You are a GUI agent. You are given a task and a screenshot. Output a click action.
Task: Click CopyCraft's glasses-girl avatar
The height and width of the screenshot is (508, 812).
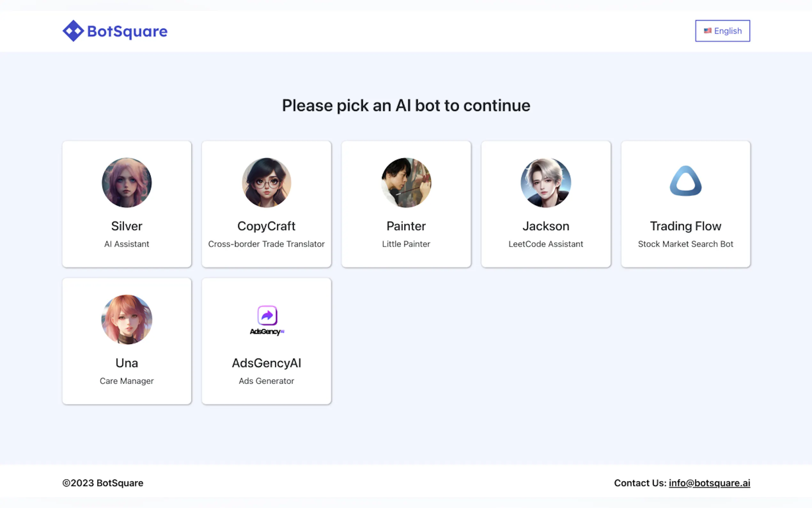pos(266,183)
